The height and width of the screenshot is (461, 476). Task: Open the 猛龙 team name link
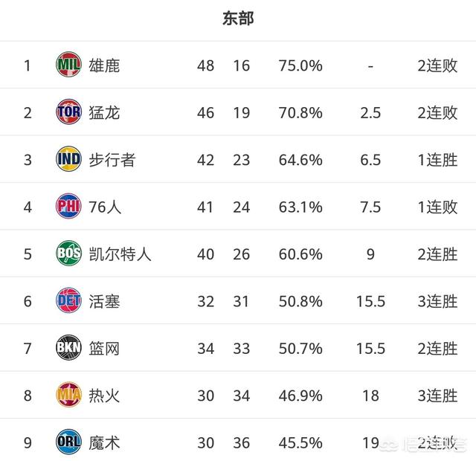coord(104,113)
